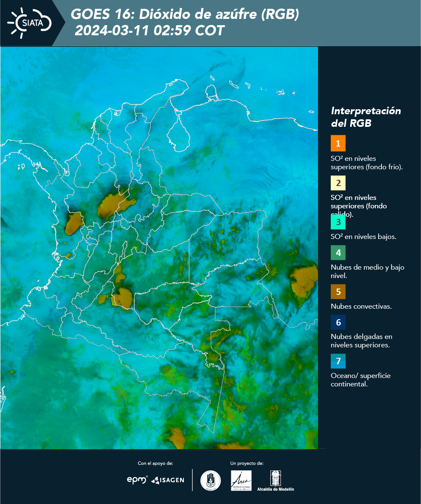Select the green legend swatch numbered 4

tap(338, 252)
